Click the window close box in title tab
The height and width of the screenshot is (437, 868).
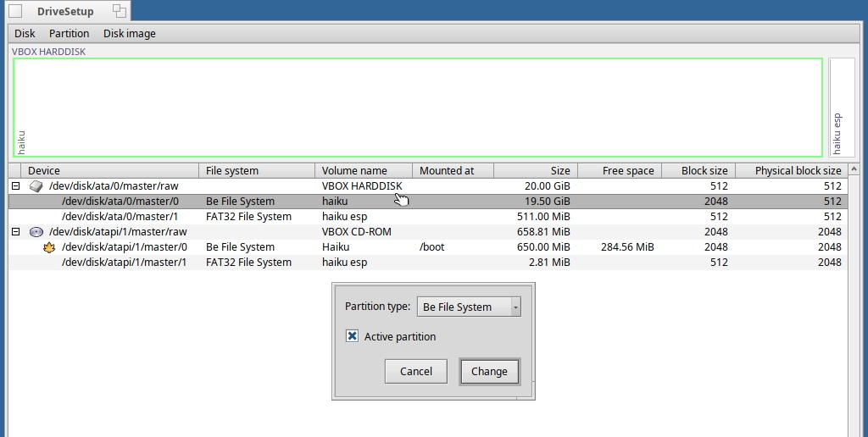15,11
